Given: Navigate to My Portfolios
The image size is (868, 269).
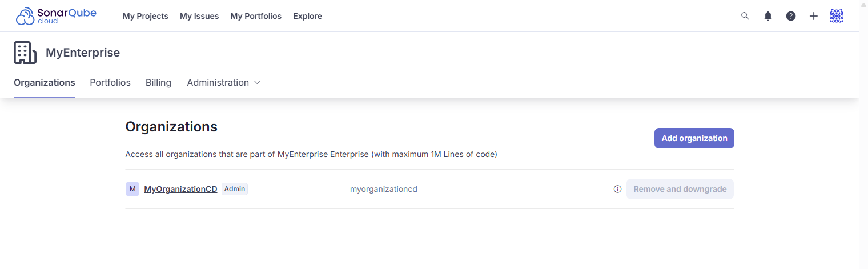Looking at the screenshot, I should pos(256,16).
